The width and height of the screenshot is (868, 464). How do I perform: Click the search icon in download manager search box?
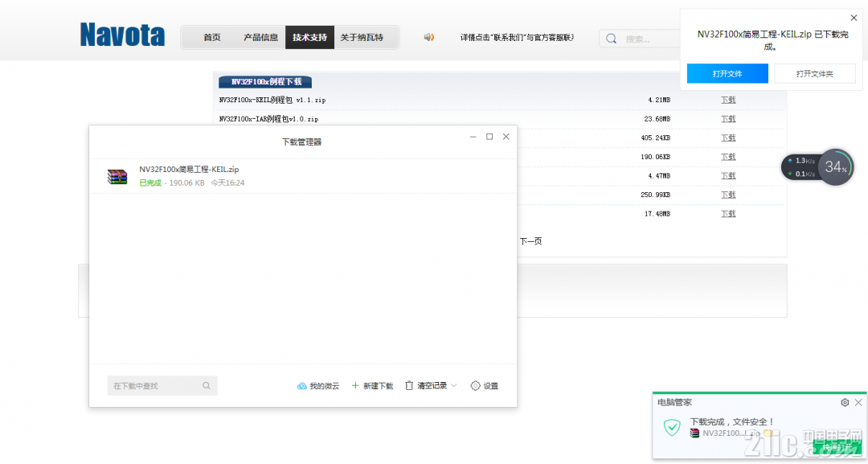tap(207, 386)
